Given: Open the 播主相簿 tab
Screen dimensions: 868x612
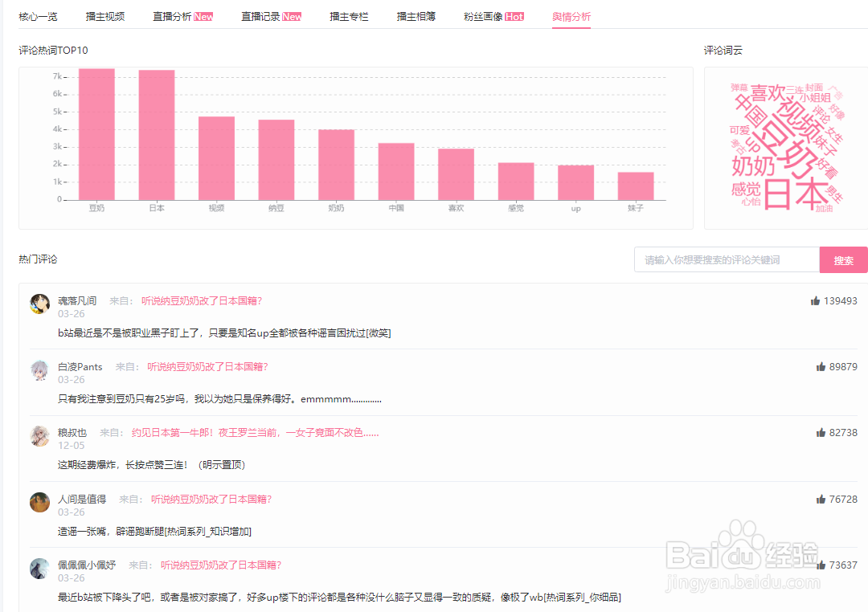Looking at the screenshot, I should [416, 14].
